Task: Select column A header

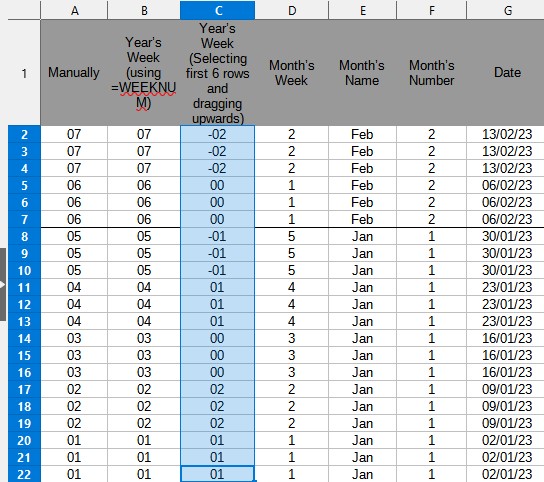Action: pyautogui.click(x=74, y=10)
